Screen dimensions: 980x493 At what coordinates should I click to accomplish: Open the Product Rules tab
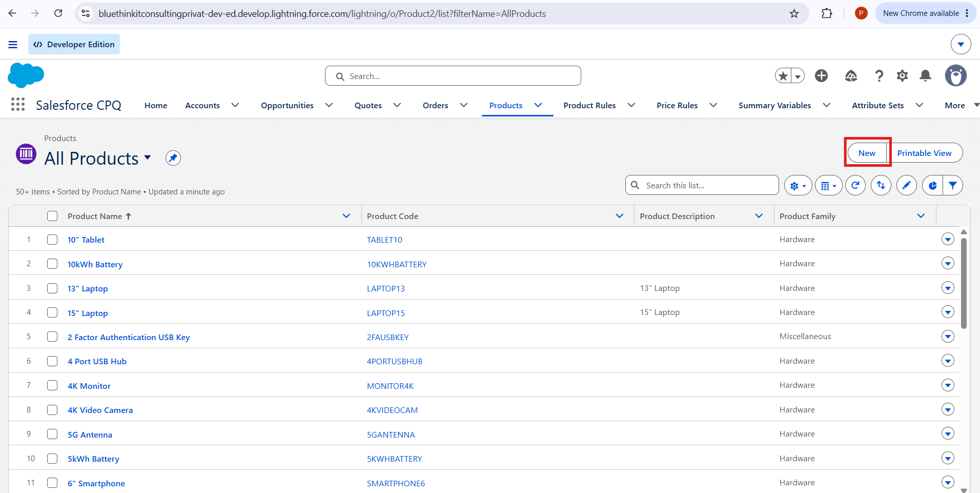589,105
